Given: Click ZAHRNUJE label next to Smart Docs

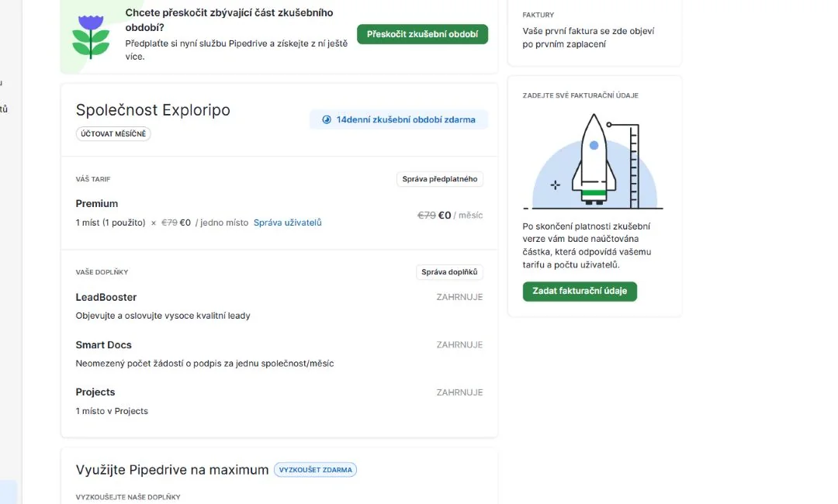Looking at the screenshot, I should (x=459, y=345).
